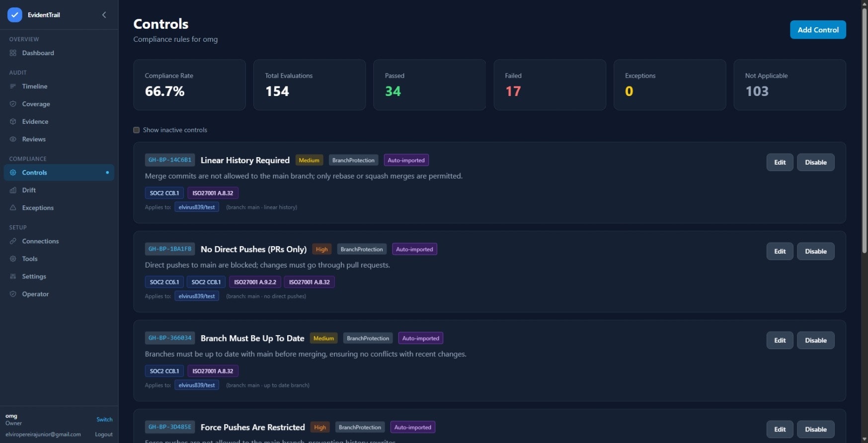Screen dimensions: 868x443
Task: Disable the Linear History Required control
Action: point(815,163)
